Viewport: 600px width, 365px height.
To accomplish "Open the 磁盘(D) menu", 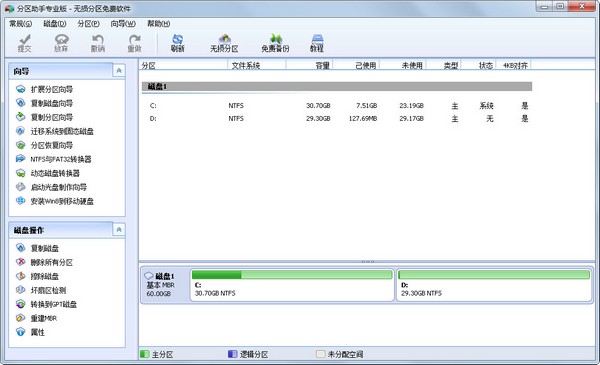I will coord(55,24).
